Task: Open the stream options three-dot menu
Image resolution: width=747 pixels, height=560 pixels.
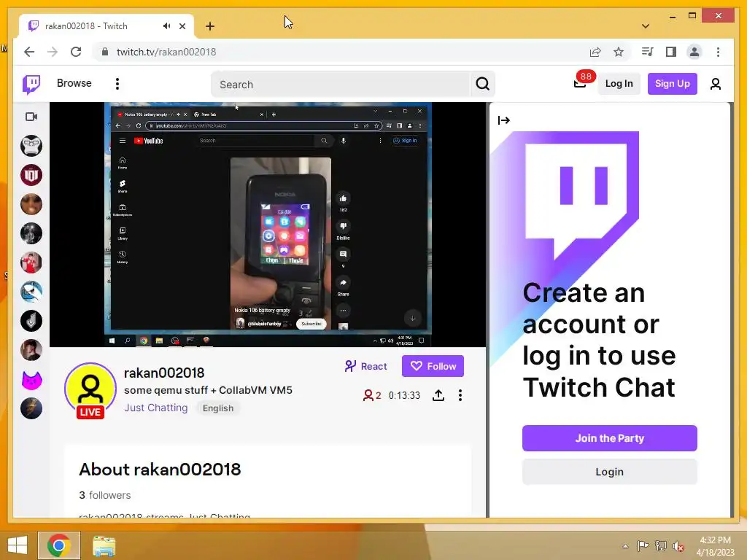Action: 460,395
